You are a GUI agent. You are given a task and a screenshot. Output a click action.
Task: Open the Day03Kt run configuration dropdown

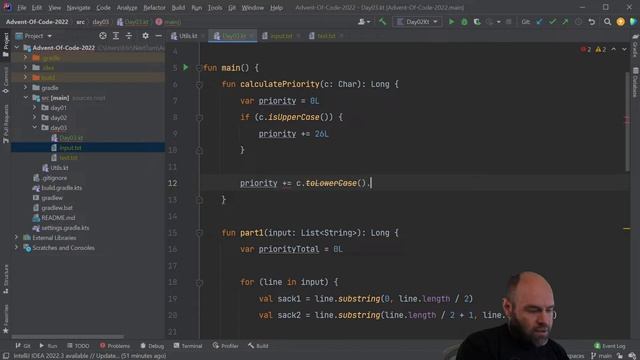click(x=417, y=22)
